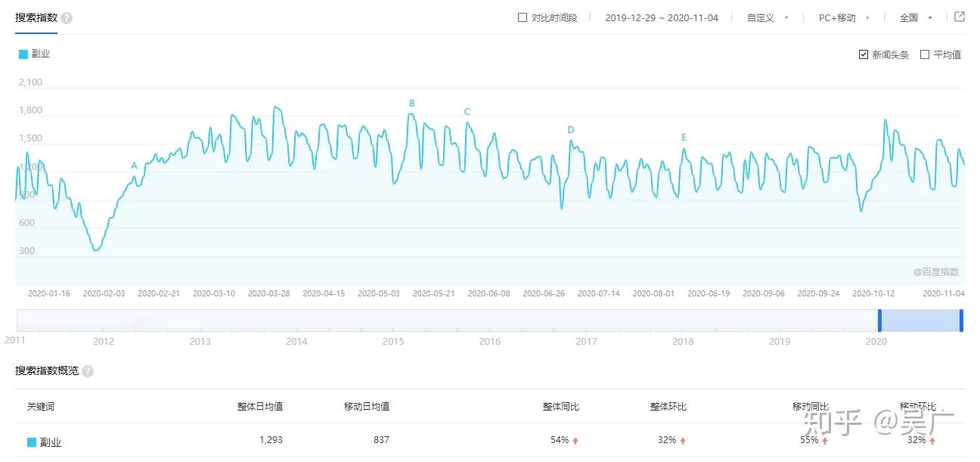Image resolution: width=980 pixels, height=462 pixels.
Task: Enable the 对比时间段 checkbox
Action: [x=522, y=17]
